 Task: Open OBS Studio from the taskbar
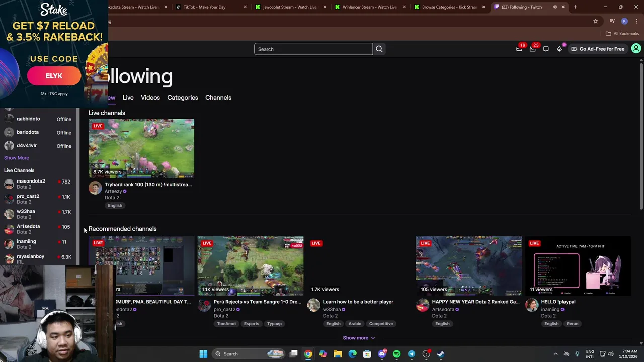[426, 354]
